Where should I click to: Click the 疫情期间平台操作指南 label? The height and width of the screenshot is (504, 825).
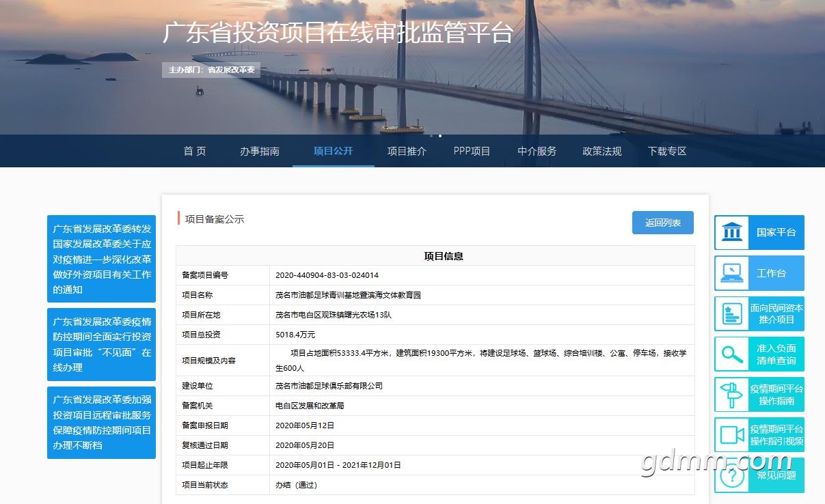[x=776, y=395]
